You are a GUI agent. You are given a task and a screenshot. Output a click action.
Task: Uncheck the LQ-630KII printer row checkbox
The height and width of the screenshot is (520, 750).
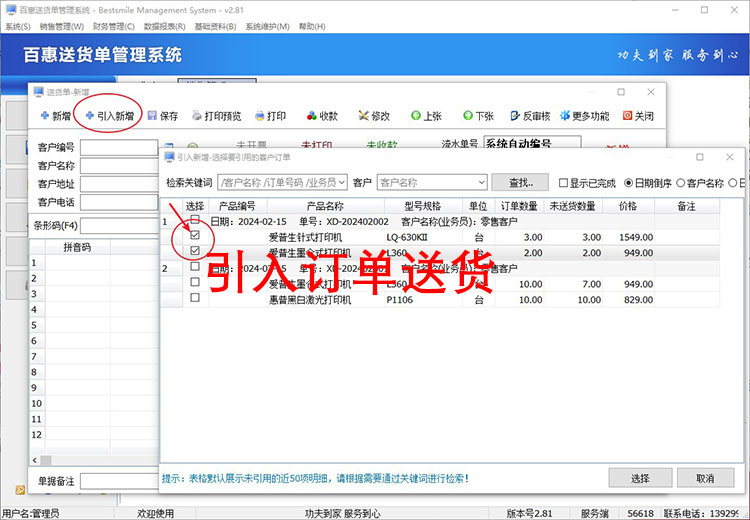click(x=195, y=236)
